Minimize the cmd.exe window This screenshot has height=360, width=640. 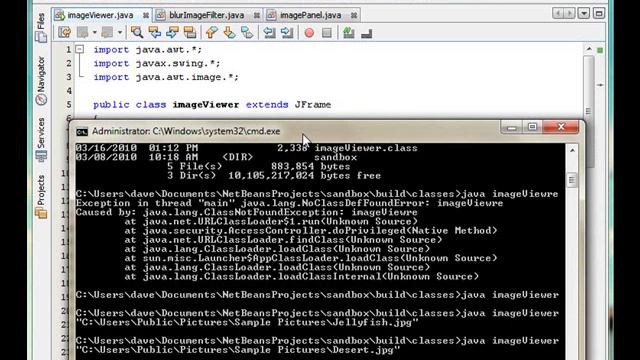coord(511,127)
